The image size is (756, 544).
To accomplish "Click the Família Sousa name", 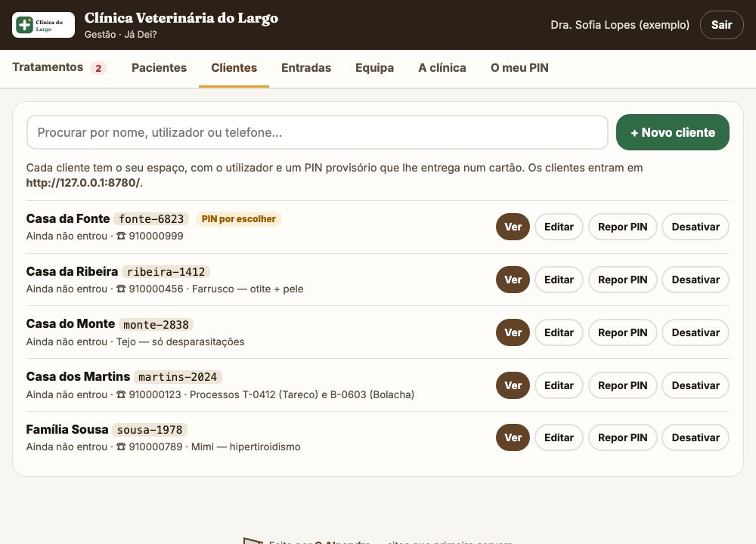I will [67, 429].
